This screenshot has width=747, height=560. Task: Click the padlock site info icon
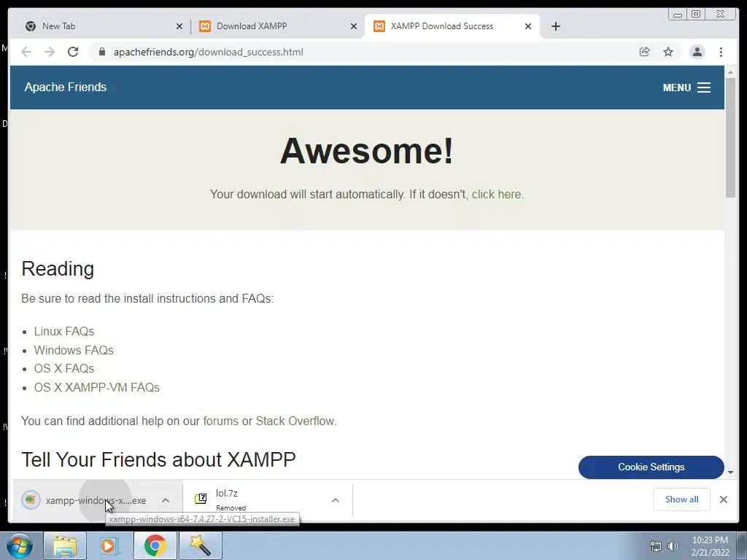click(101, 52)
